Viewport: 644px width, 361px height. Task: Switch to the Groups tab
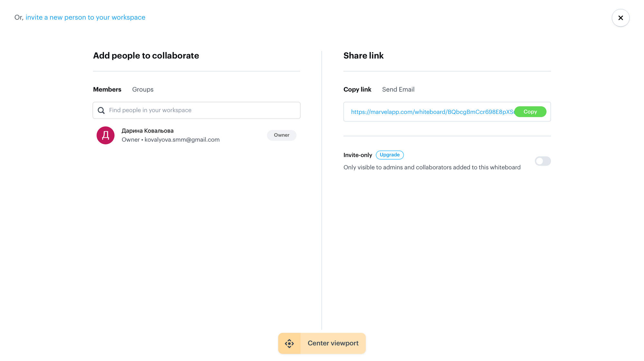143,89
